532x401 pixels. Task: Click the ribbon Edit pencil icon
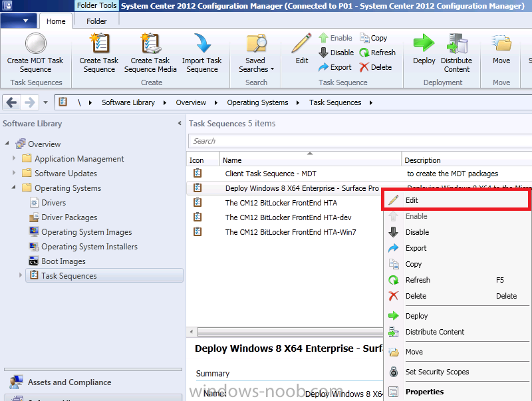(301, 43)
